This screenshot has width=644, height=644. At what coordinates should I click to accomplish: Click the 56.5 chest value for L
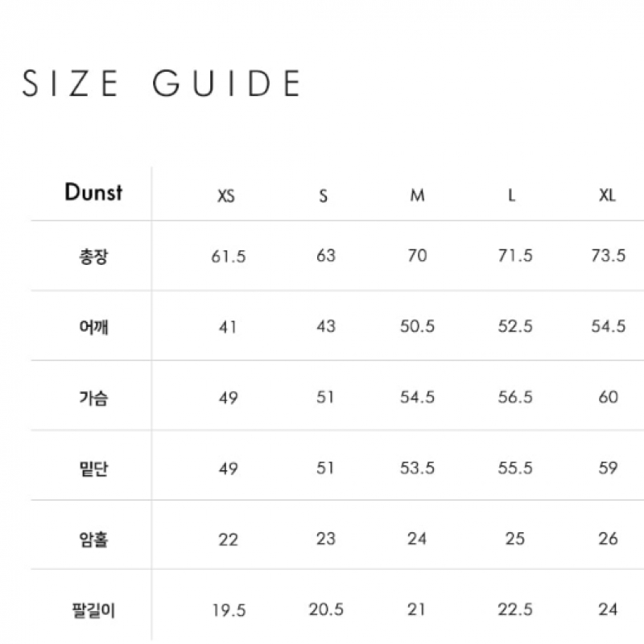[515, 397]
